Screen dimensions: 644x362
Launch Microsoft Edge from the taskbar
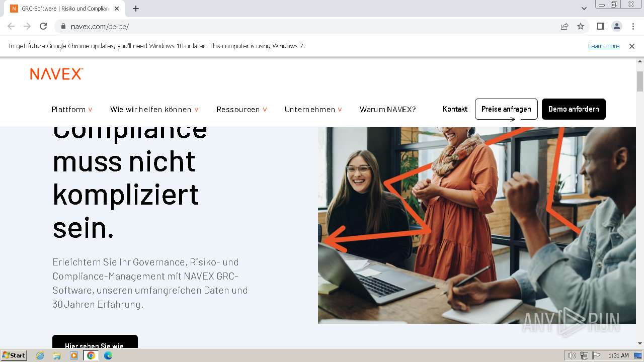coord(108,355)
